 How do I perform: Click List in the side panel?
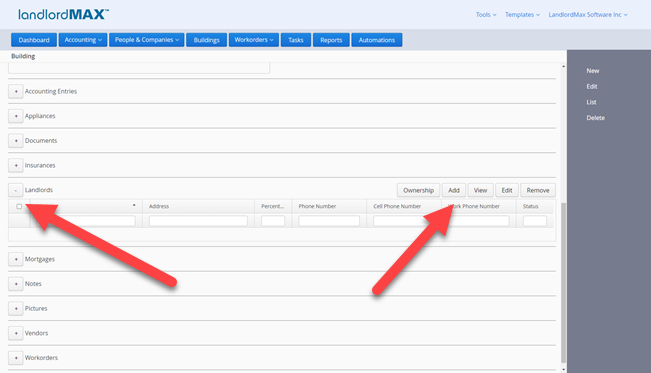[x=591, y=102]
